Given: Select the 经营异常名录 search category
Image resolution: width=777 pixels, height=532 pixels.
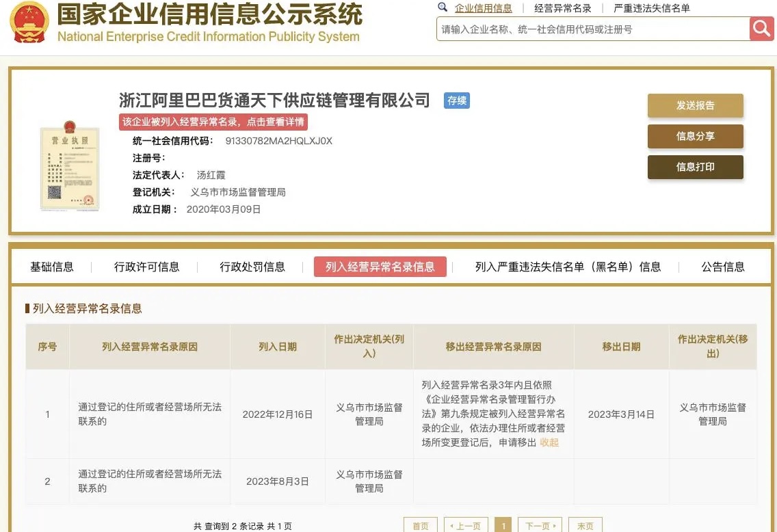Looking at the screenshot, I should tap(563, 8).
